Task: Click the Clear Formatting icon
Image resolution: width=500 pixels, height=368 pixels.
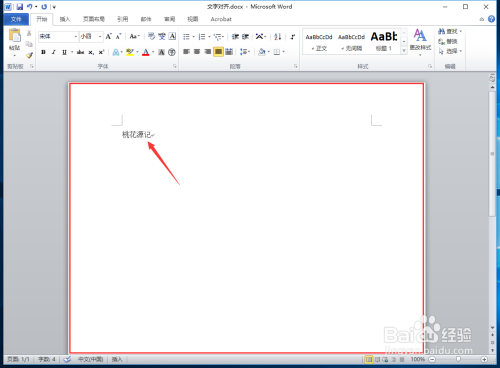Action: click(x=152, y=36)
